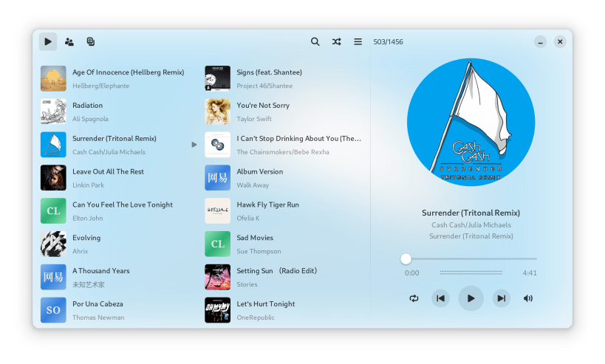Play the song Sad Movies
This screenshot has height=364, width=605.
(x=283, y=244)
